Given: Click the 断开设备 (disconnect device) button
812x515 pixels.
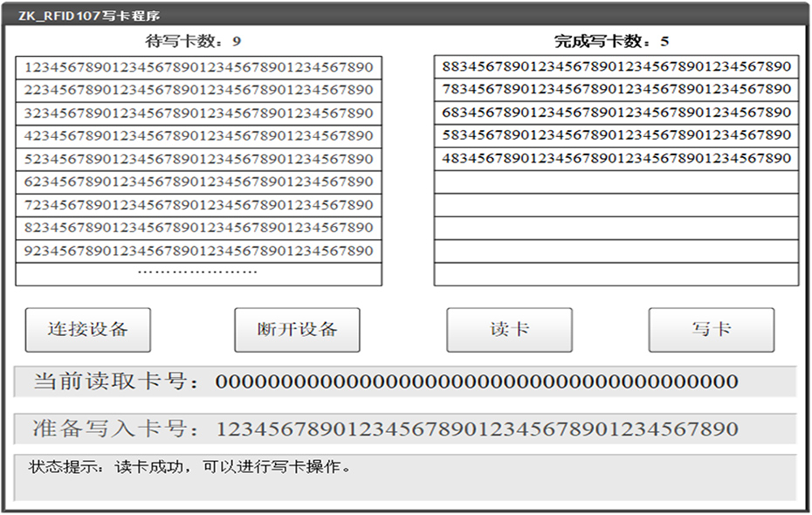Looking at the screenshot, I should coord(297,329).
